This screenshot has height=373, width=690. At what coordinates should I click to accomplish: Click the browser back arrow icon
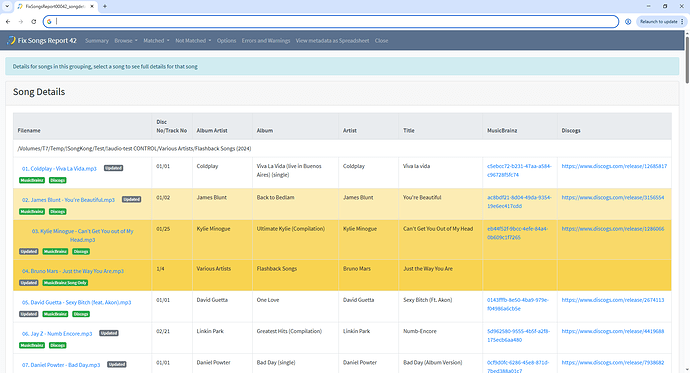point(8,22)
